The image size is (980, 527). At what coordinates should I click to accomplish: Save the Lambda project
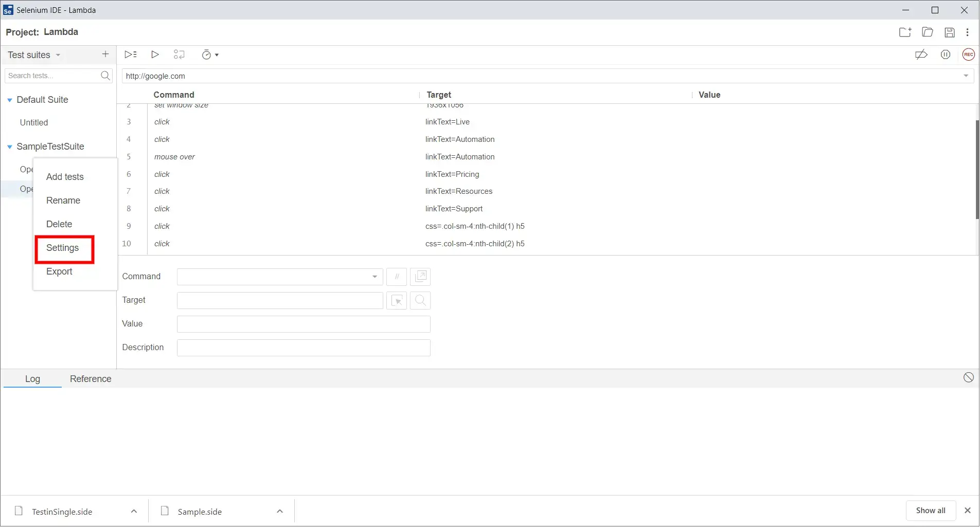[x=949, y=32]
